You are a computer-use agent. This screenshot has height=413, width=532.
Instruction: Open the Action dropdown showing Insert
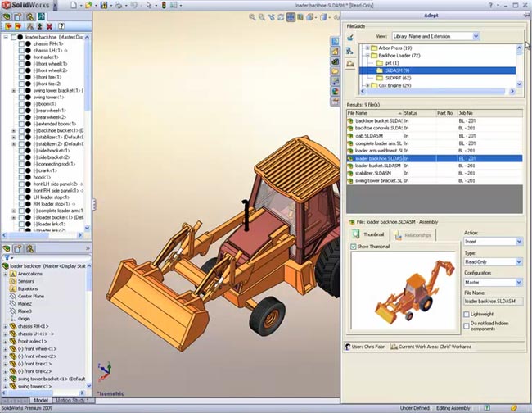[x=519, y=242]
